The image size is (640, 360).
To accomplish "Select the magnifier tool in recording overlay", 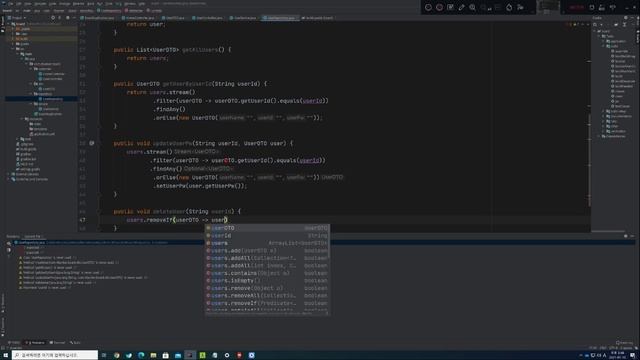I will (x=472, y=7).
